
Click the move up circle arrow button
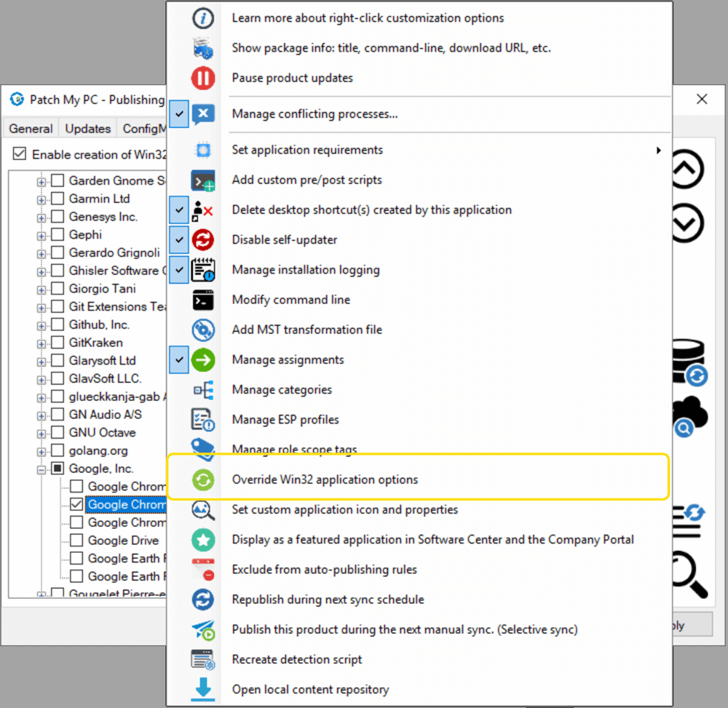tap(687, 170)
